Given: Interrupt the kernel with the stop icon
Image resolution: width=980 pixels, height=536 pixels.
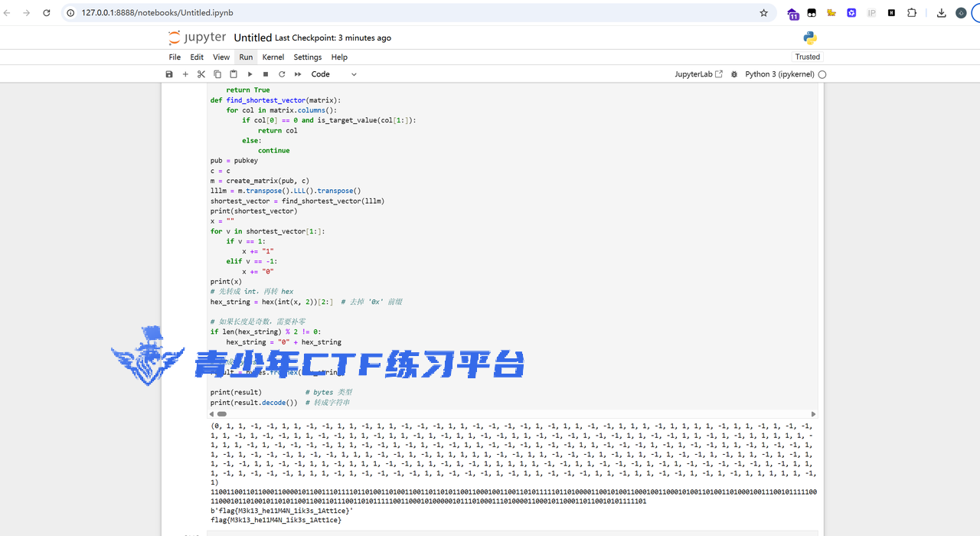Looking at the screenshot, I should tap(266, 74).
